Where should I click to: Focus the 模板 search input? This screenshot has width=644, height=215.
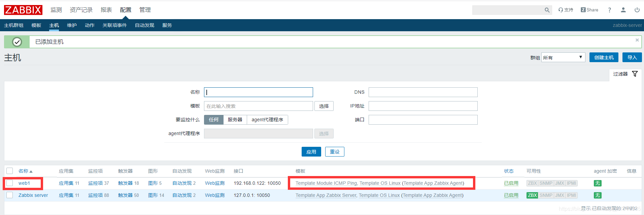click(x=259, y=106)
